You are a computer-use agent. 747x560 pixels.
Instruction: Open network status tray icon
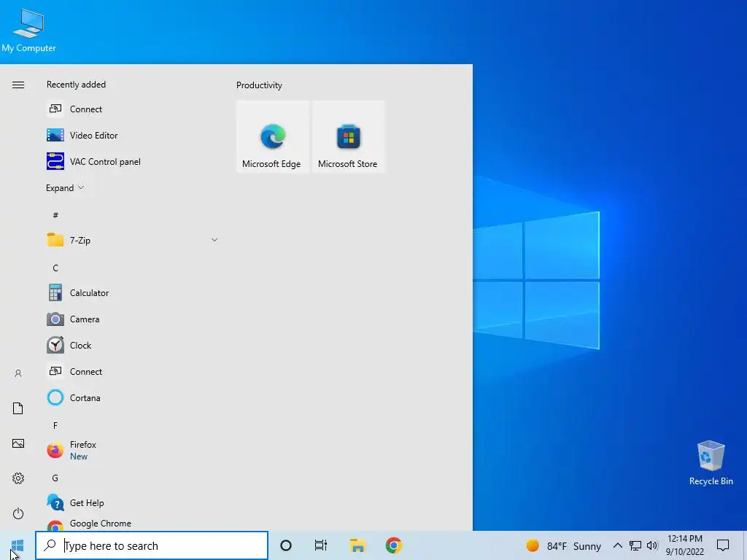(635, 545)
